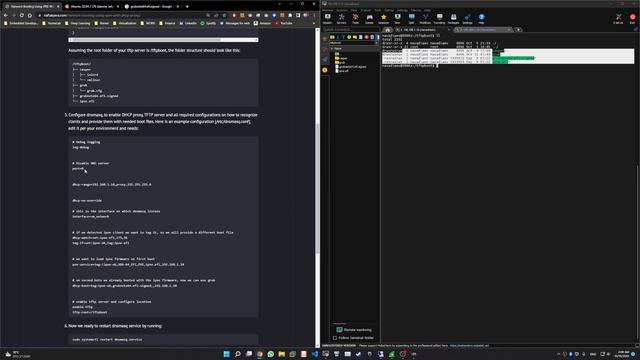Switch to the Ubuntu 22.04 browser tab
This screenshot has height=360, width=640.
click(92, 7)
